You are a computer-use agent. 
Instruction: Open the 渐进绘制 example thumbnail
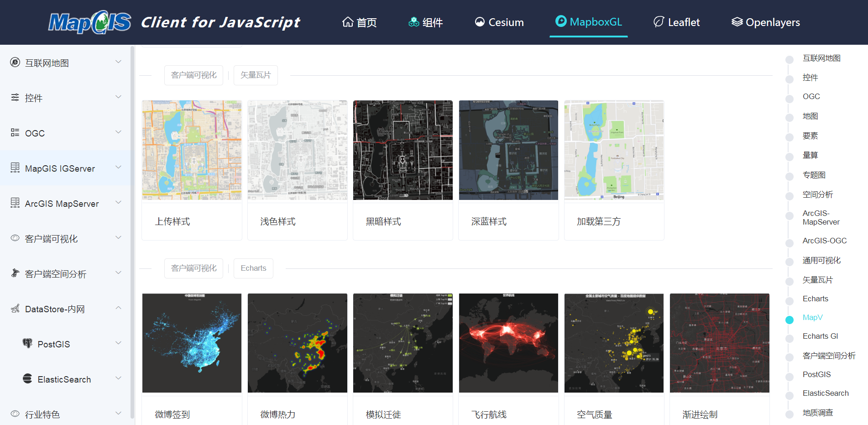[x=719, y=343]
